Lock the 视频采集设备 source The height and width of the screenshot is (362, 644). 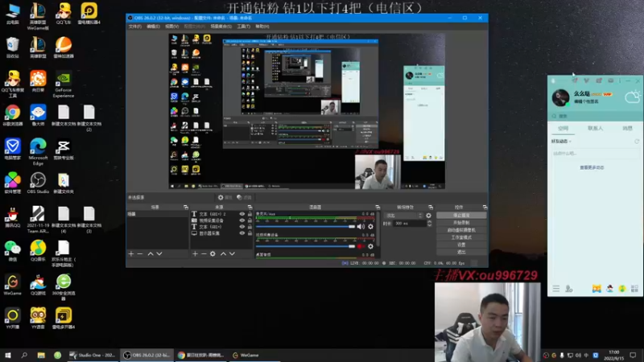pos(250,220)
